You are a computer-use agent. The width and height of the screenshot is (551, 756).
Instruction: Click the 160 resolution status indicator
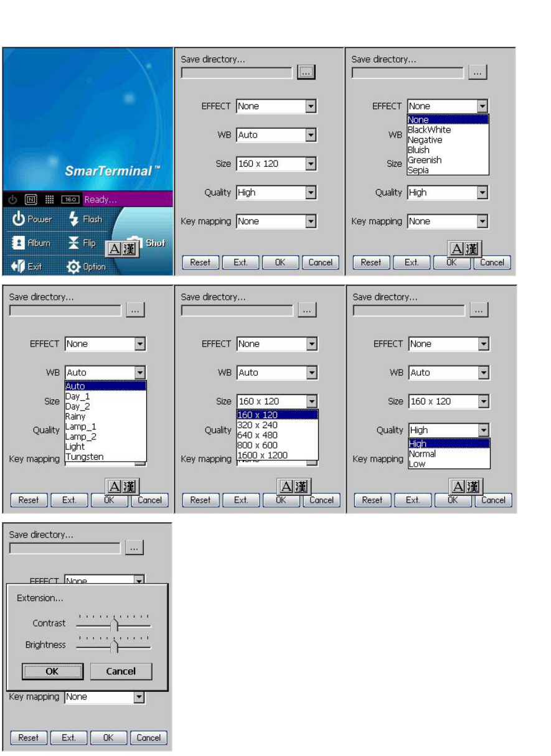click(x=70, y=200)
